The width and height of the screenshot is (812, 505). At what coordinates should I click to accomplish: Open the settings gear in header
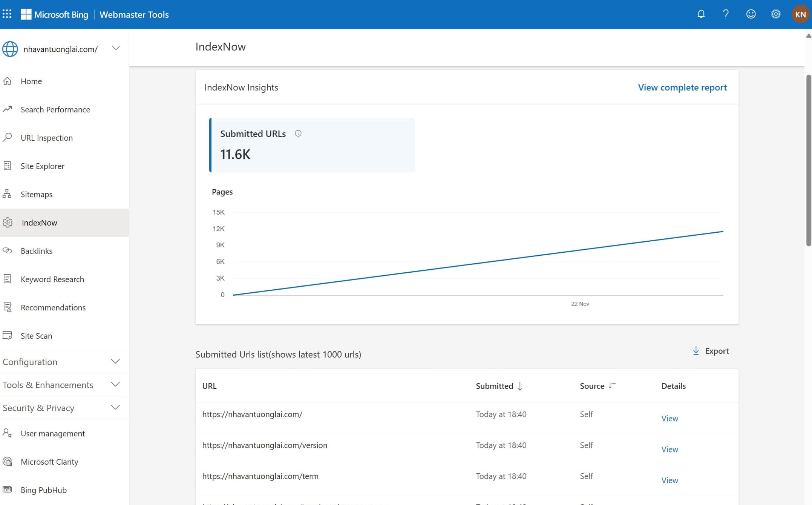click(775, 14)
